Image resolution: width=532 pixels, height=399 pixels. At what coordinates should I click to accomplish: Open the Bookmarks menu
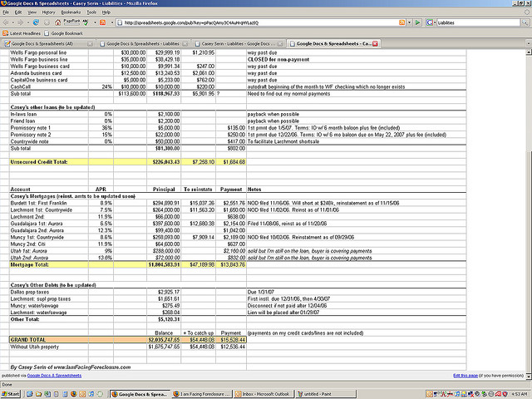[x=71, y=12]
